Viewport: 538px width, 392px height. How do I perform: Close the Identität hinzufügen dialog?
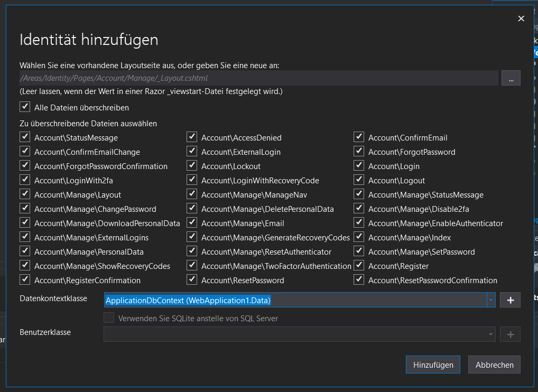pyautogui.click(x=521, y=18)
